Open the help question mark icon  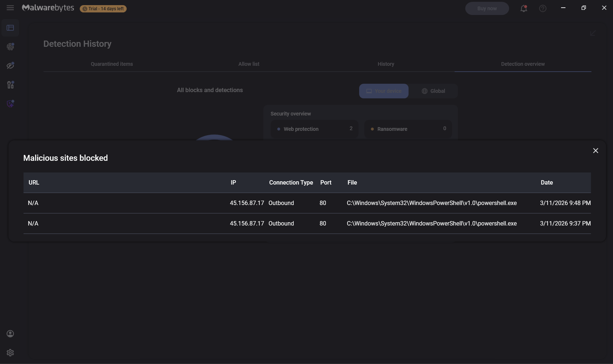click(x=543, y=8)
